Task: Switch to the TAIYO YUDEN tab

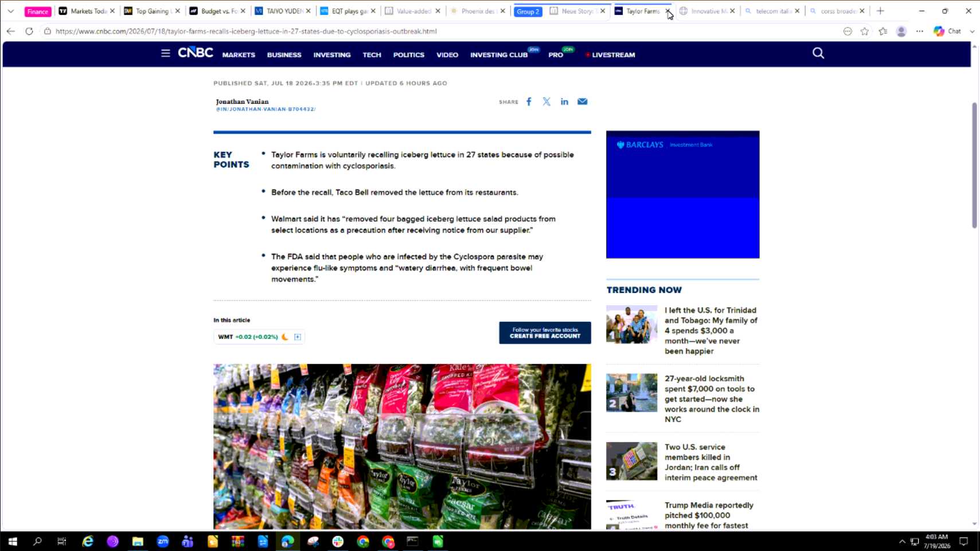Action: 283,11
